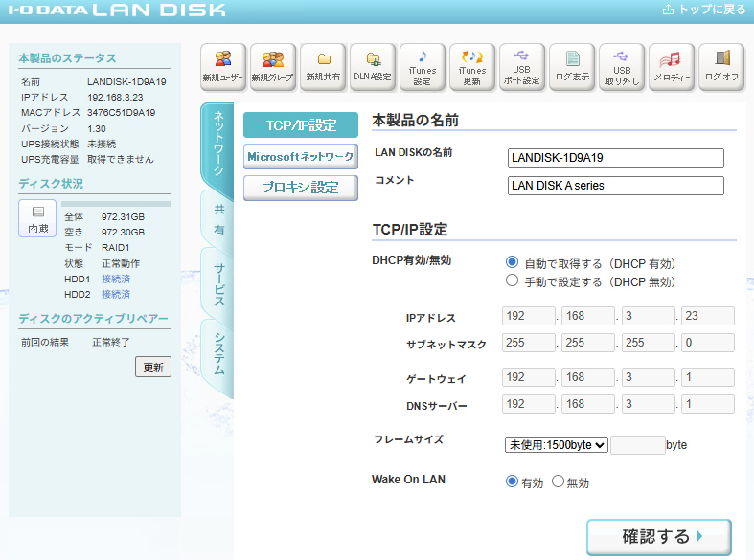Click UPS充電容量 value 取得できません
The height and width of the screenshot is (560, 754).
[121, 159]
